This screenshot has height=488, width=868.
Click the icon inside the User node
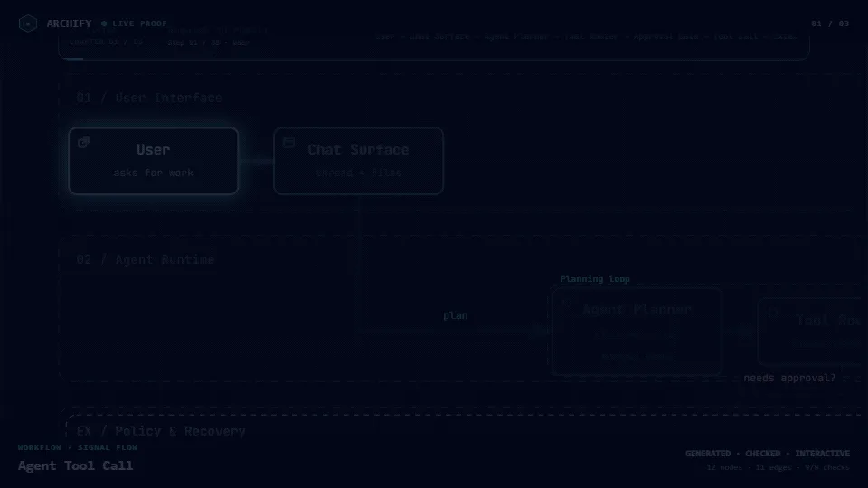(83, 143)
